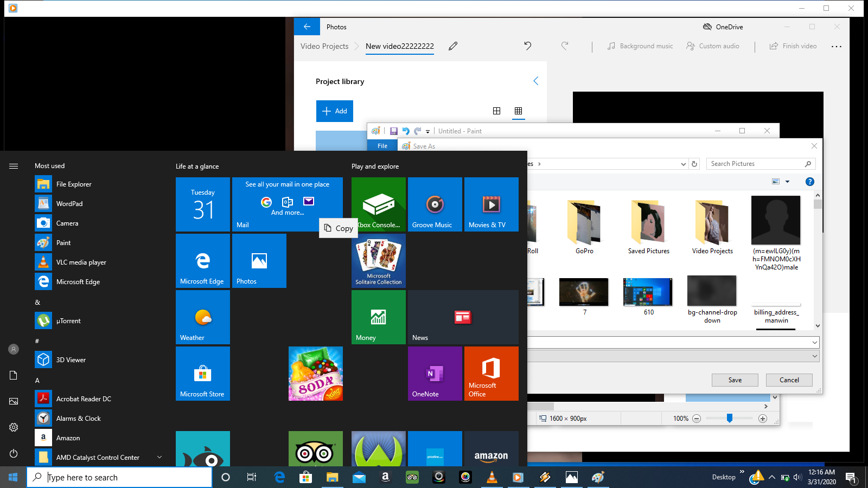The height and width of the screenshot is (488, 868).
Task: Show hidden system tray icons
Action: pos(771,477)
